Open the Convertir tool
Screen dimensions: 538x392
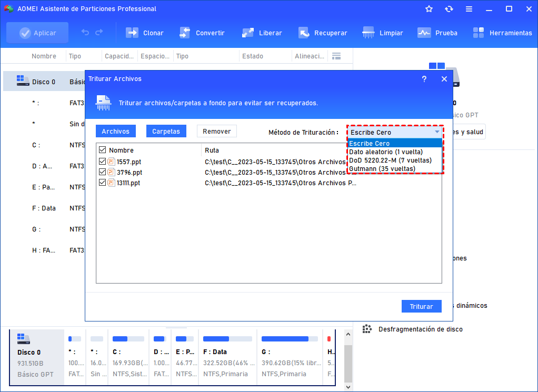click(x=184, y=33)
